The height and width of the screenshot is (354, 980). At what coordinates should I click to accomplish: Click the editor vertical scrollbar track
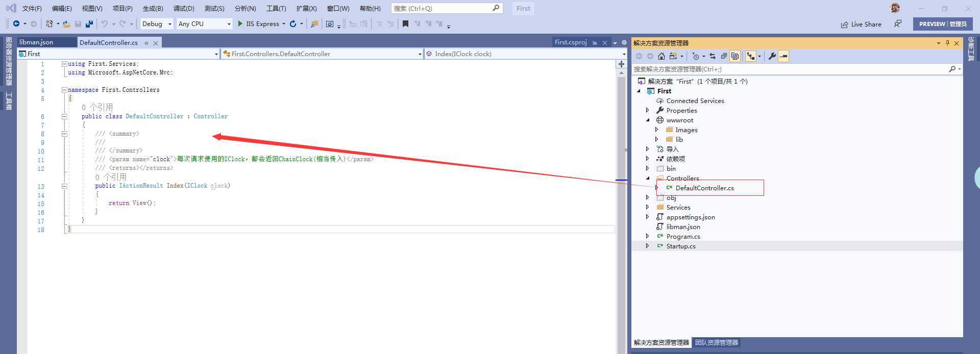[x=621, y=255]
